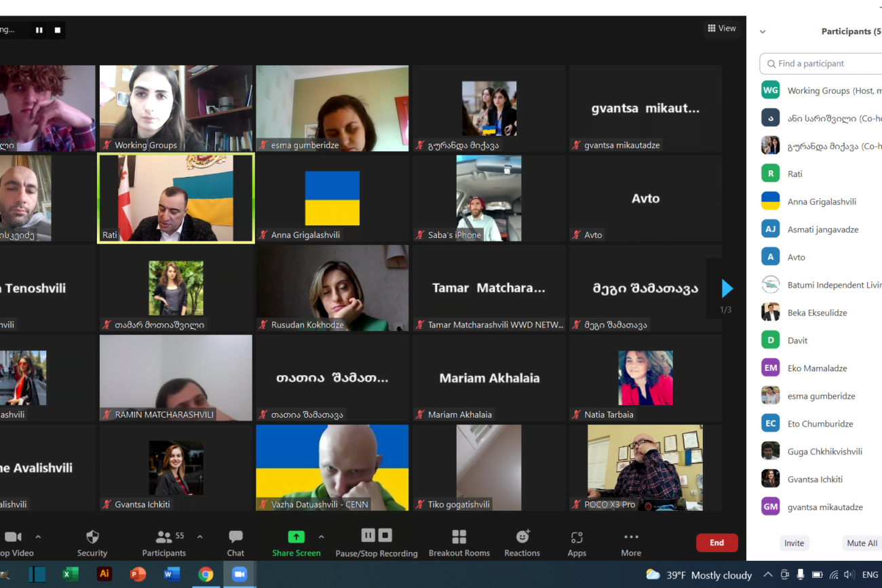Select Beka Ekseulidze in participants list
Screen dimensions: 882x588
coord(817,313)
